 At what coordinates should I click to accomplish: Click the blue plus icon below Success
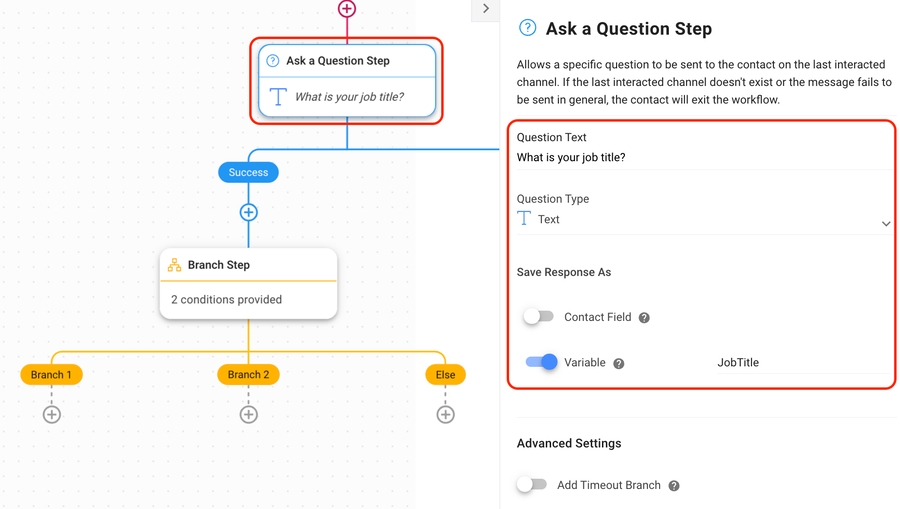coord(249,212)
